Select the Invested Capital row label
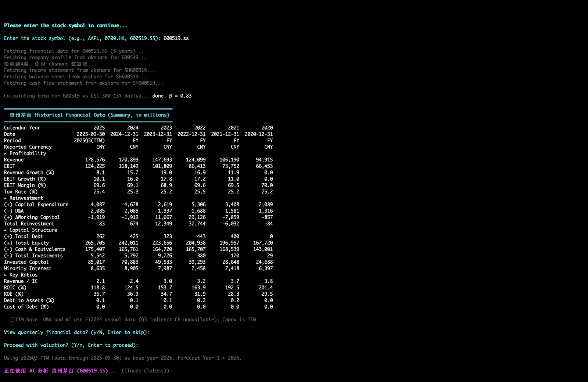This screenshot has width=588, height=382. pos(26,262)
